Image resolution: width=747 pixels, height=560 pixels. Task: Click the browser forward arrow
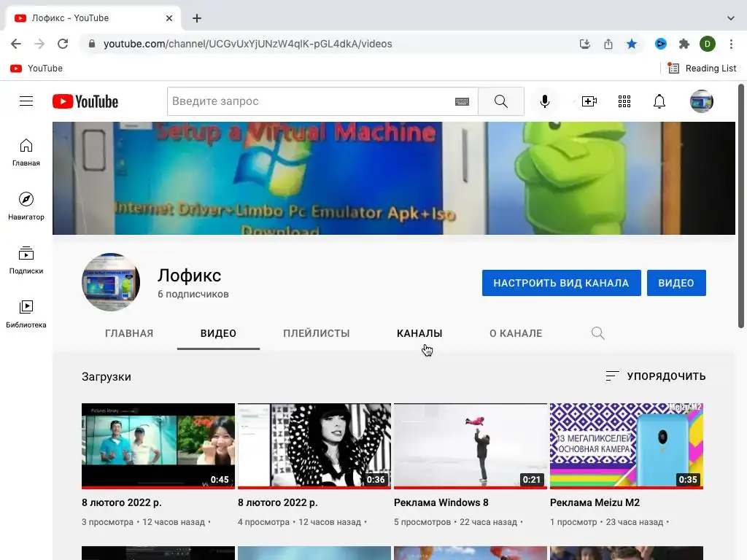[39, 44]
